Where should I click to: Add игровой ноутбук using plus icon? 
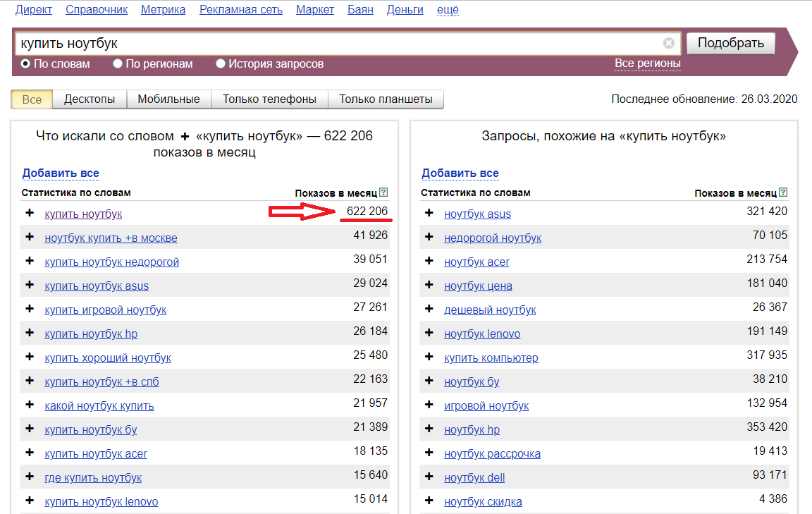pos(429,405)
